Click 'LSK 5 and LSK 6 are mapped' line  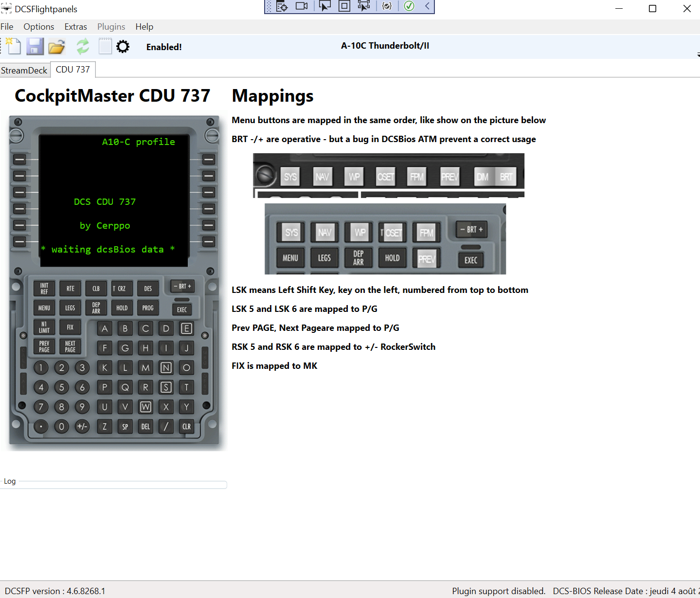[305, 309]
